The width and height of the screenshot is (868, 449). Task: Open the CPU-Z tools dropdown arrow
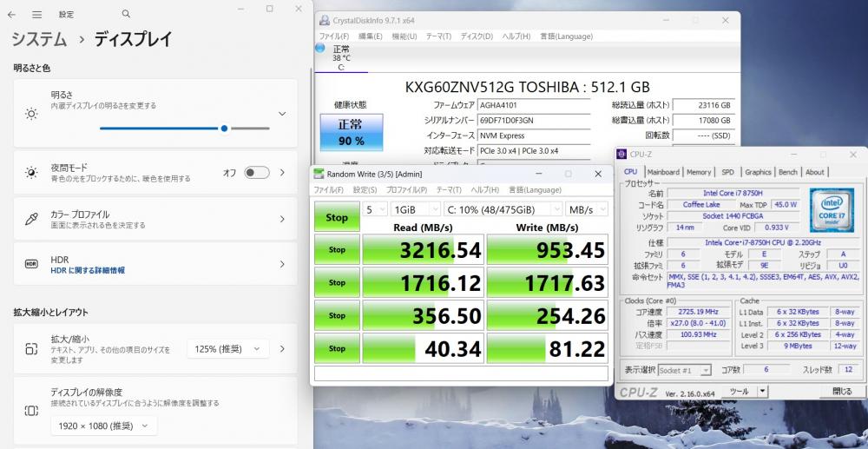point(762,392)
